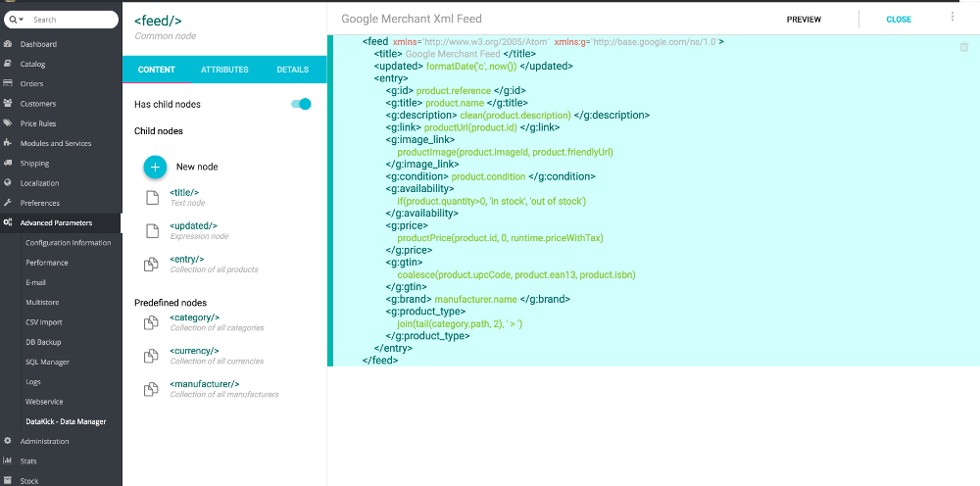Click the Google Merchant Feed title text

pos(453,54)
